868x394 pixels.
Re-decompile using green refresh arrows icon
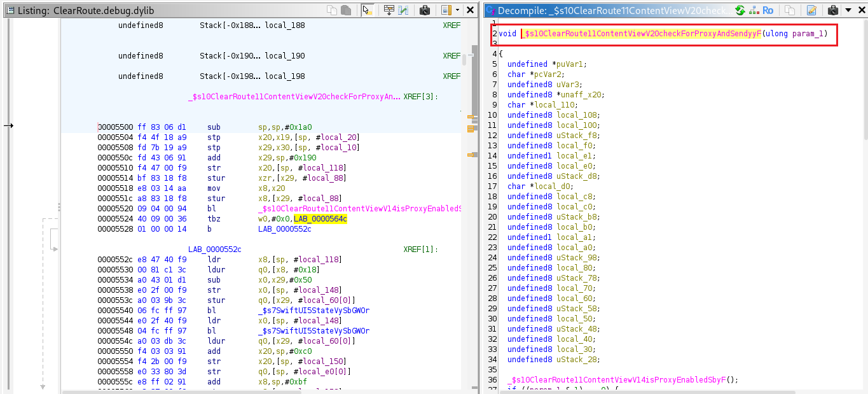(x=740, y=10)
